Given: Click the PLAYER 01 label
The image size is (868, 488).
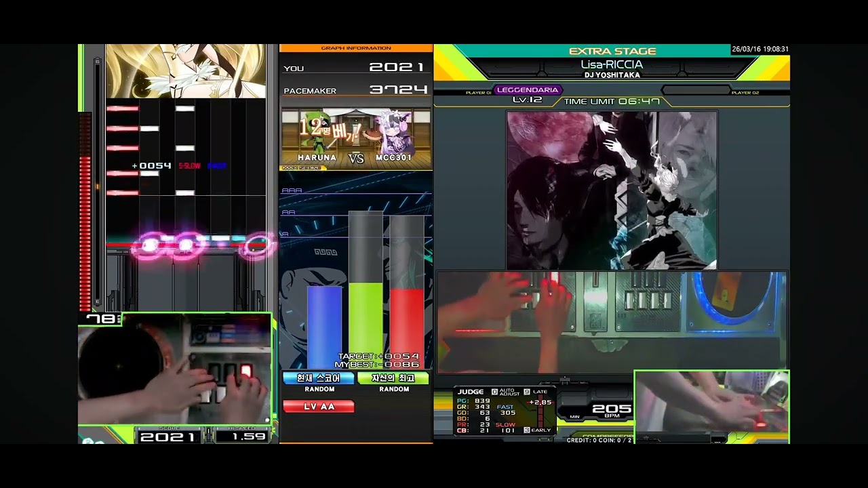Looking at the screenshot, I should [479, 93].
